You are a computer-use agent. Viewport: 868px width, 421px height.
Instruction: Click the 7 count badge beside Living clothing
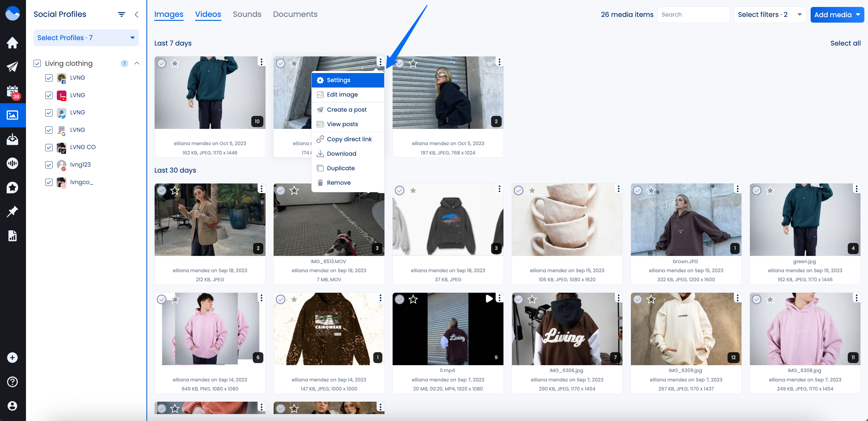tap(124, 63)
